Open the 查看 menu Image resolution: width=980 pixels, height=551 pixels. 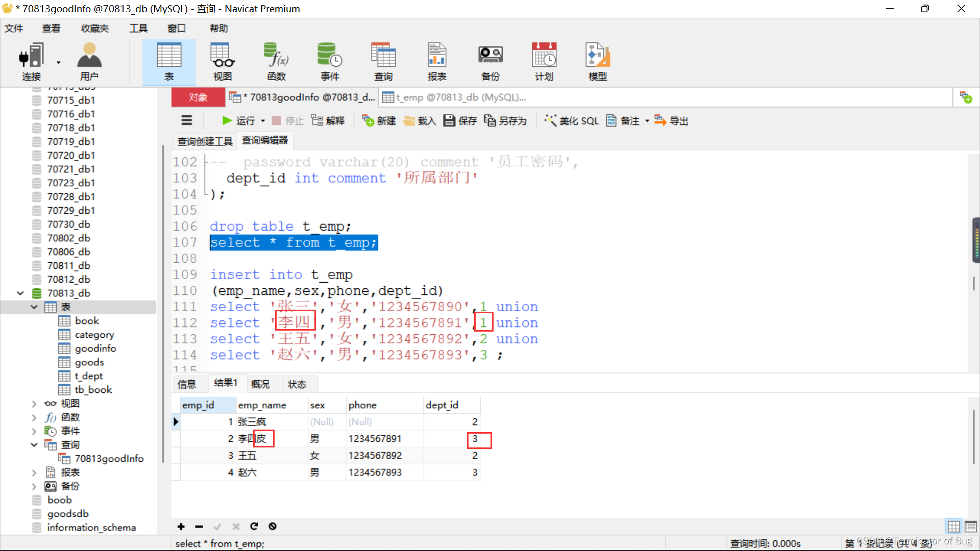tap(51, 29)
